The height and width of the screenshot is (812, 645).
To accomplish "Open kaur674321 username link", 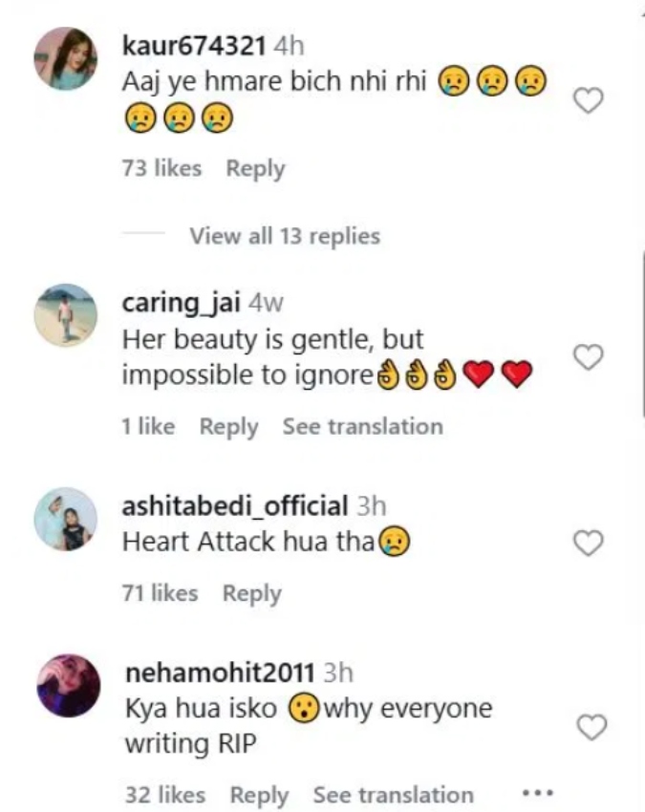I will 195,44.
